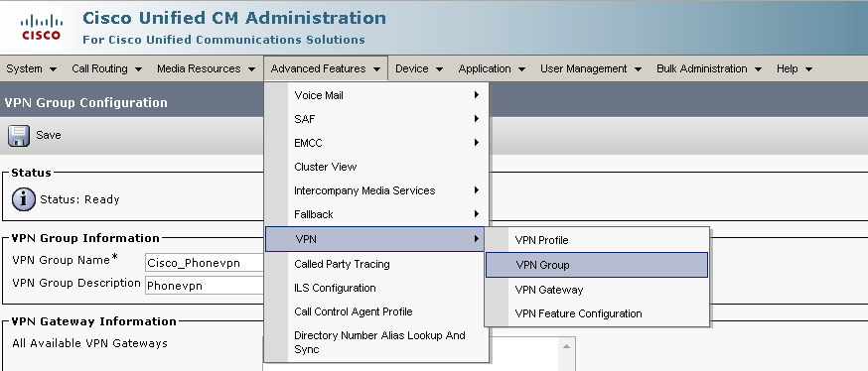Open the System menu
This screenshot has width=868, height=371.
(x=32, y=69)
